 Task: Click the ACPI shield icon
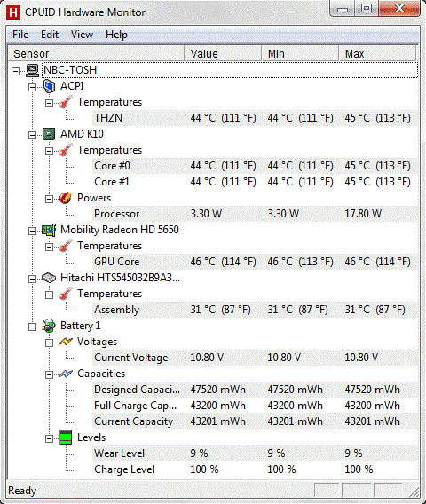[49, 86]
